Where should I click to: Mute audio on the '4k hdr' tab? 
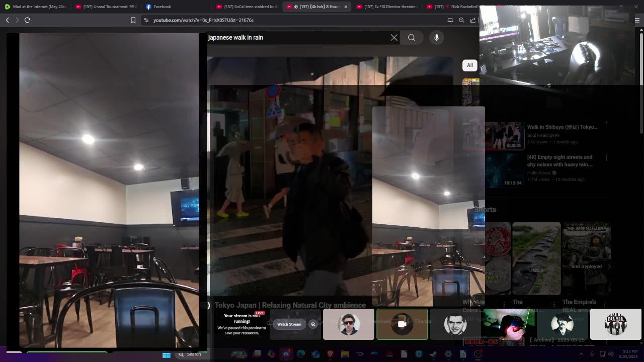pyautogui.click(x=295, y=7)
